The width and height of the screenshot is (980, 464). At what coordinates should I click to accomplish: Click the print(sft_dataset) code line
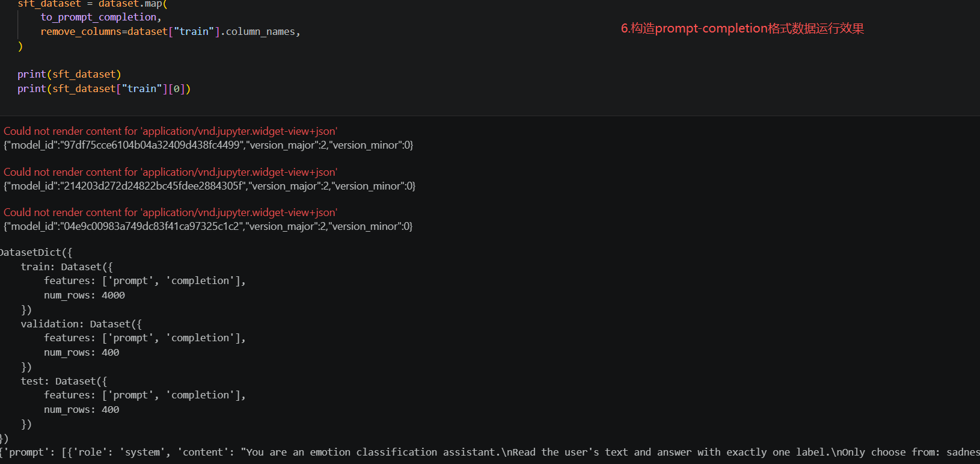69,74
